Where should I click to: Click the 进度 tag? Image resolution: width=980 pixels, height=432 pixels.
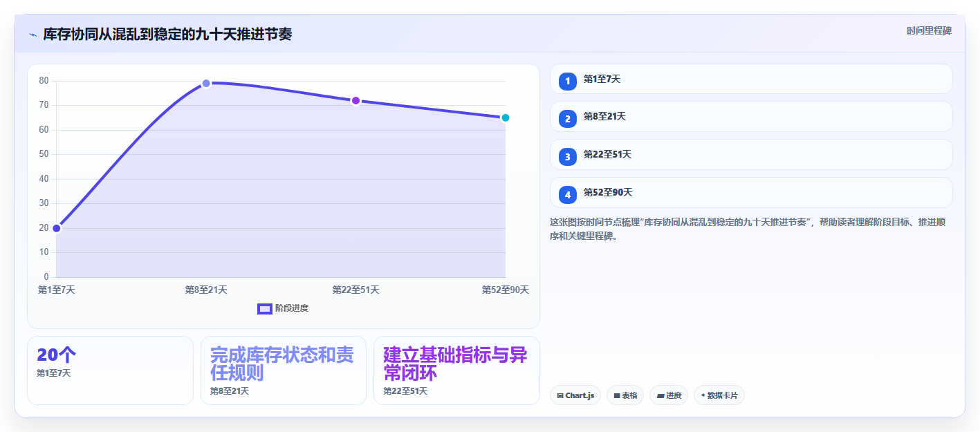pyautogui.click(x=669, y=395)
